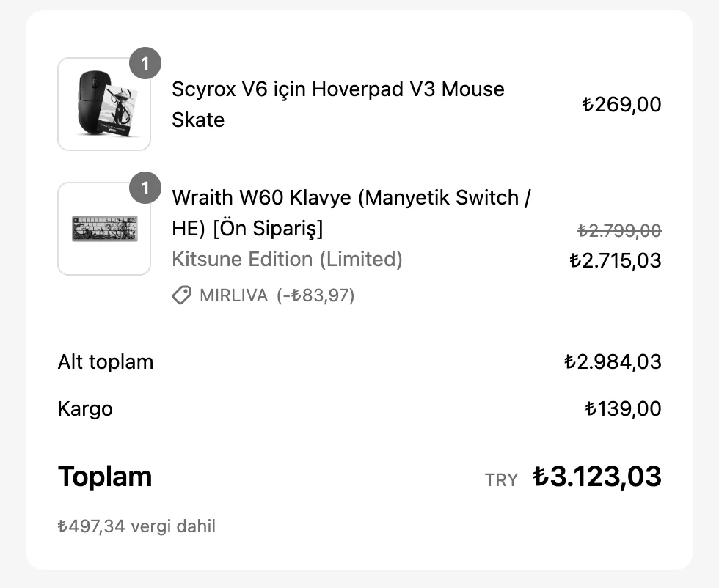The image size is (719, 588).
Task: Click the Alt toplam label
Action: pyautogui.click(x=105, y=361)
